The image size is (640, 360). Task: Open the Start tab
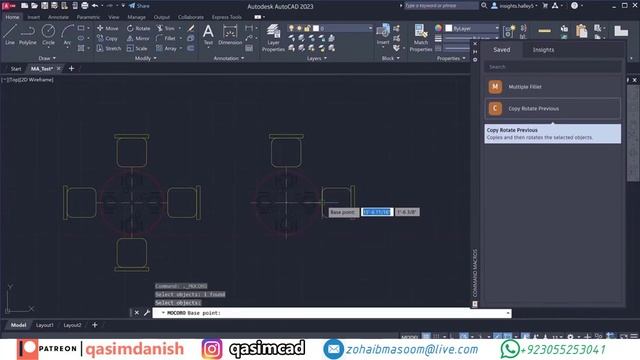tap(16, 69)
